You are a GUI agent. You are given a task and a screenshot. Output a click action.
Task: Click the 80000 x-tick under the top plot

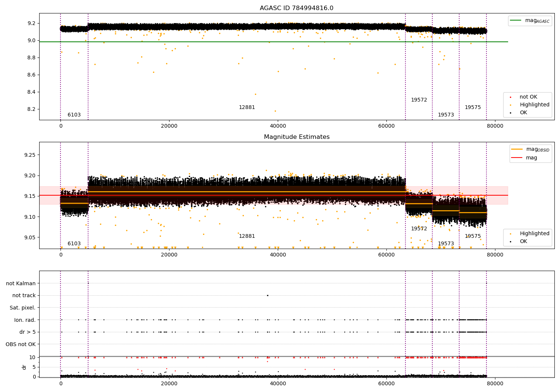495,126
